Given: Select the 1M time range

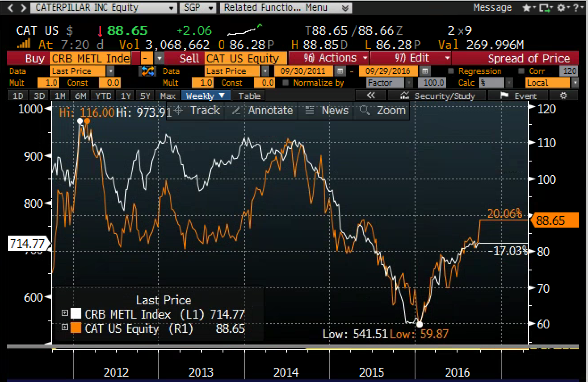Looking at the screenshot, I should (60, 95).
